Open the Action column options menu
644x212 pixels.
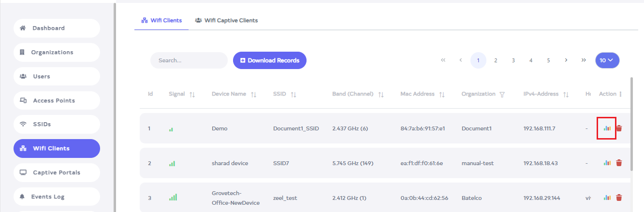[x=621, y=94]
